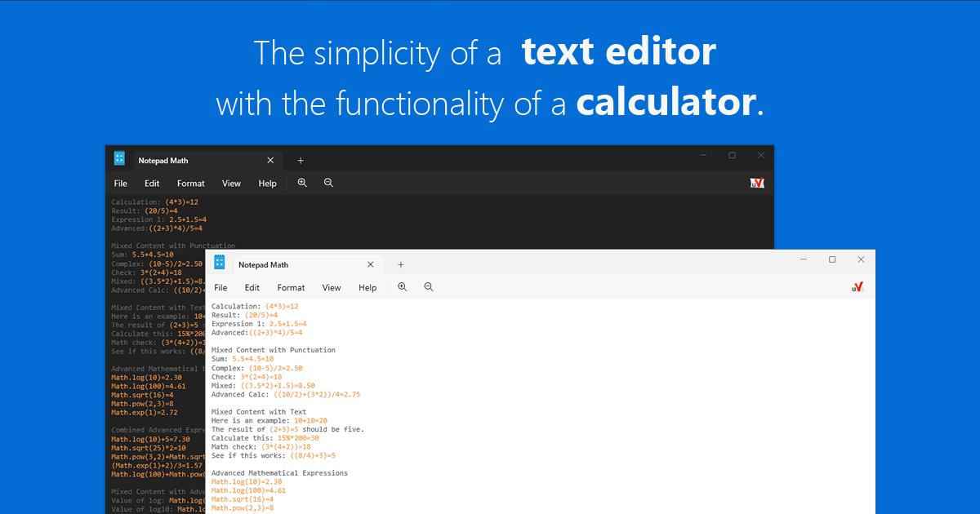Click 'Calculation: (4*3)=12' line in dark window
Image resolution: width=980 pixels, height=514 pixels.
[155, 202]
